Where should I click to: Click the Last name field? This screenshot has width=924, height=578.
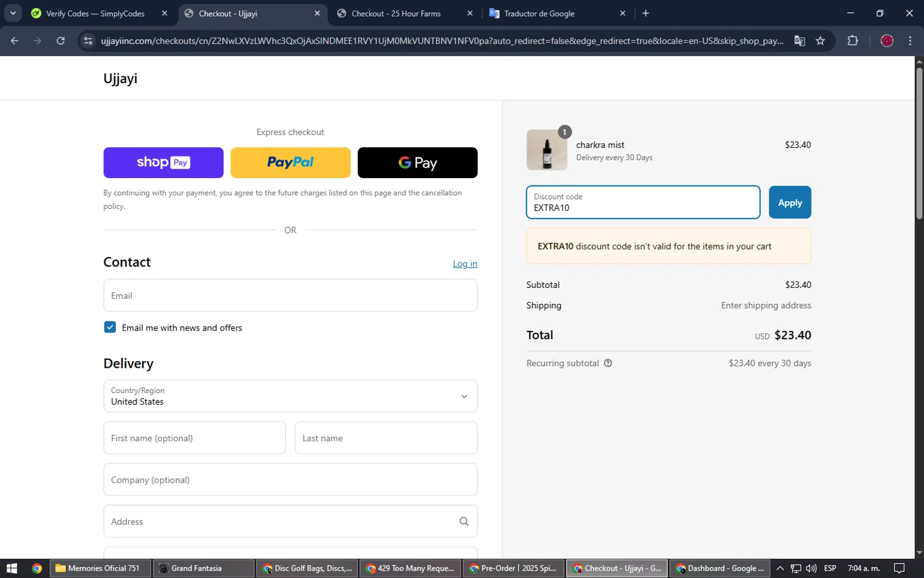(x=386, y=438)
